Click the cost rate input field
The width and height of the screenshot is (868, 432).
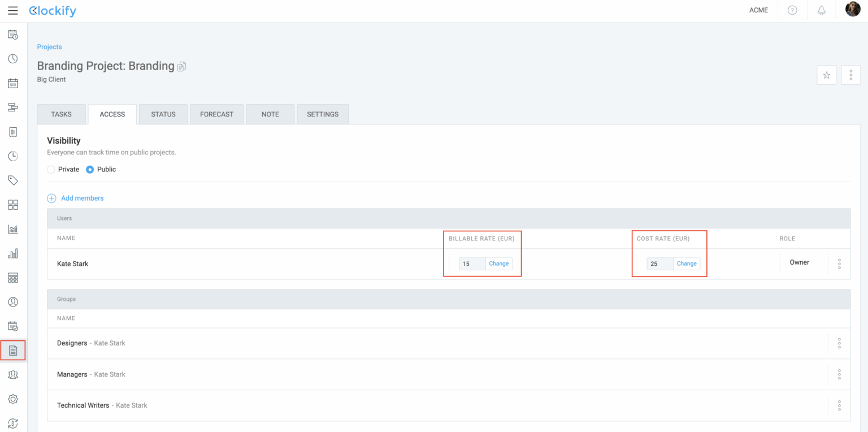pos(659,263)
